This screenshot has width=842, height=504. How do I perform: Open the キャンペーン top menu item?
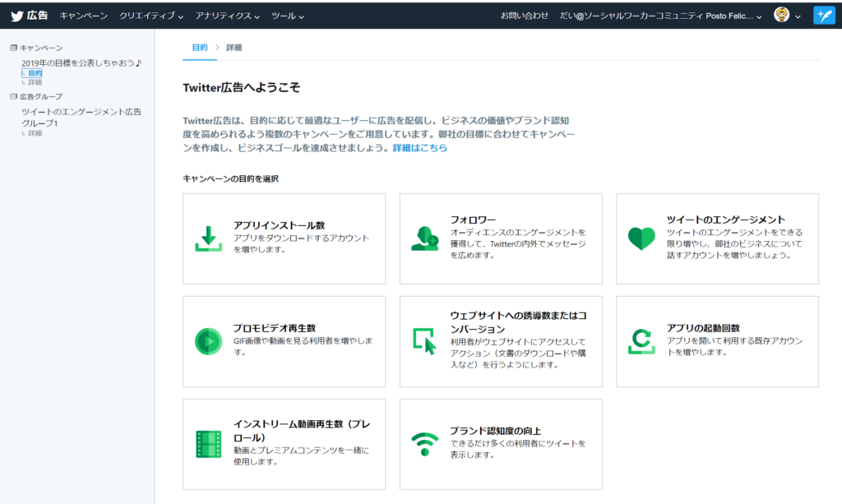(84, 16)
